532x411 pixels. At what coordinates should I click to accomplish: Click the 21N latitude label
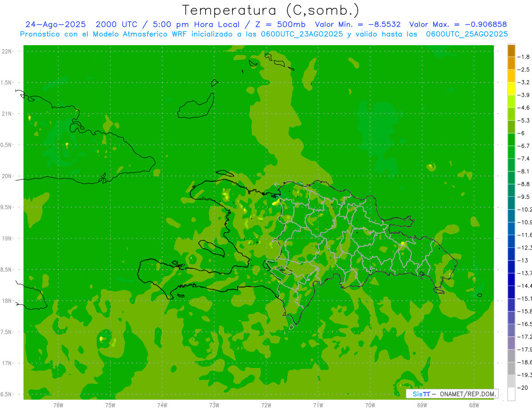click(7, 114)
